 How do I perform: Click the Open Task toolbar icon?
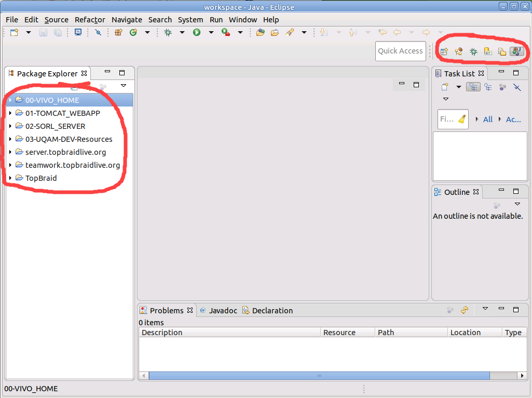click(x=275, y=33)
